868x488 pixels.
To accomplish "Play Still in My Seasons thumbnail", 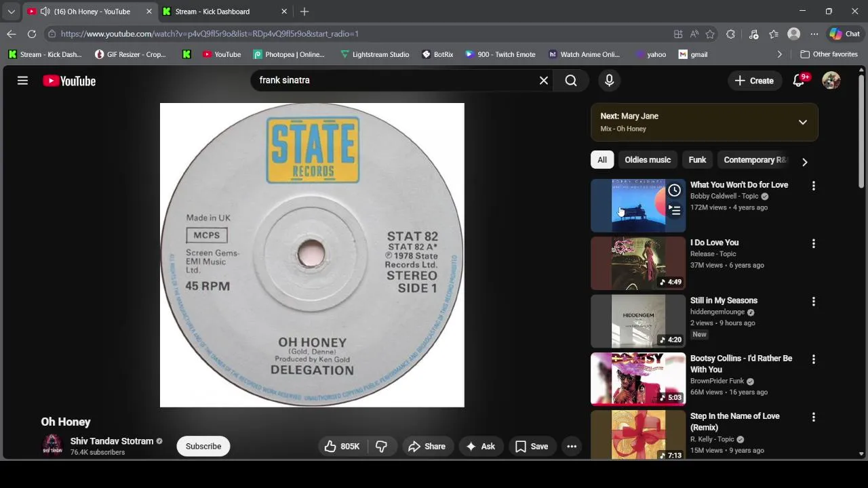I will pos(638,321).
